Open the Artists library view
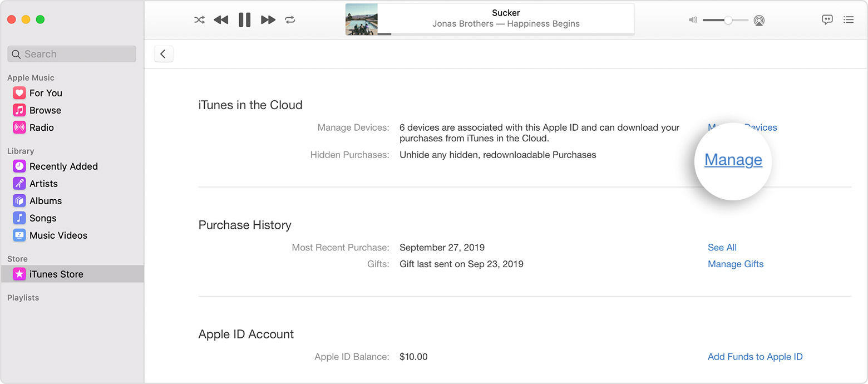The image size is (868, 384). [x=43, y=183]
